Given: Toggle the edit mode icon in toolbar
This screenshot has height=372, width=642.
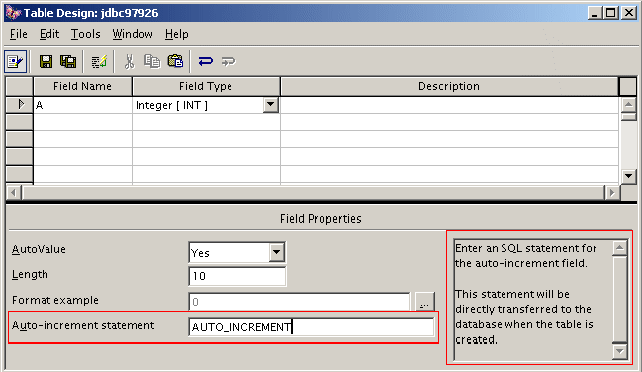Looking at the screenshot, I should point(16,62).
